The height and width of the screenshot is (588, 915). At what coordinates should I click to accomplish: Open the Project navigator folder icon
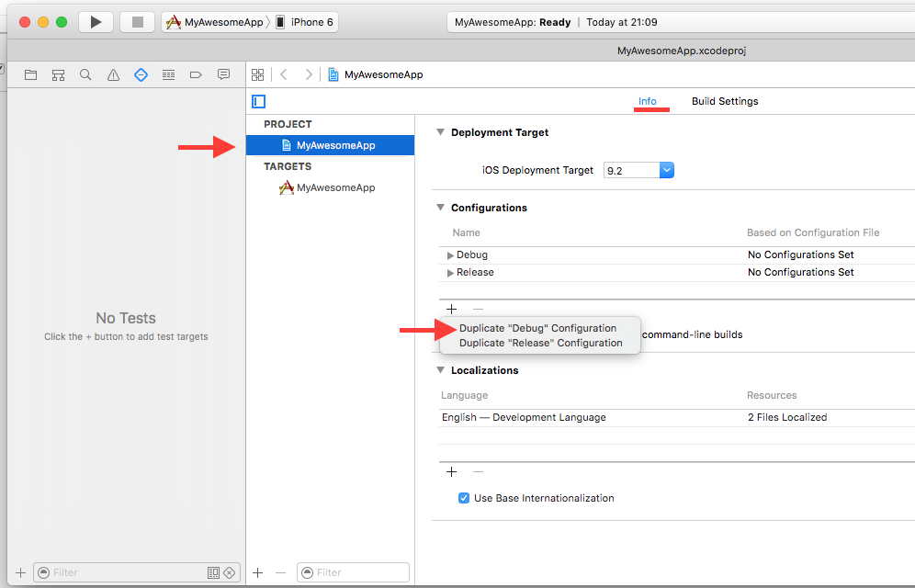(x=31, y=74)
